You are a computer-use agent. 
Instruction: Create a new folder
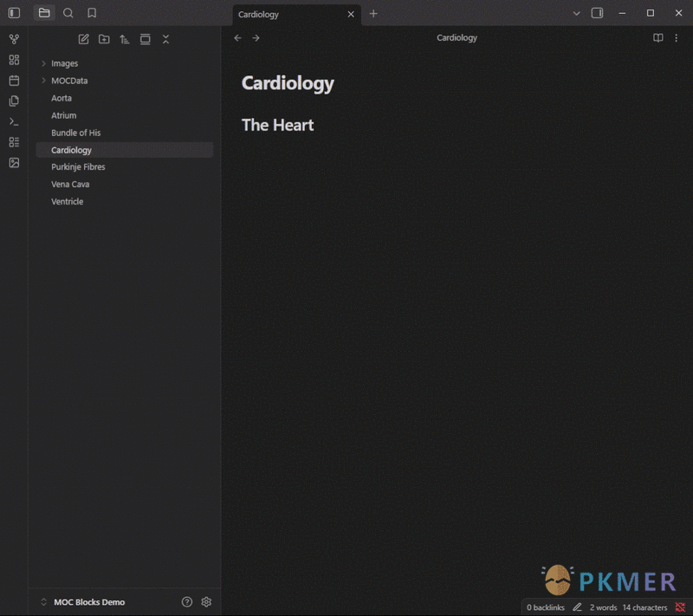pos(104,39)
